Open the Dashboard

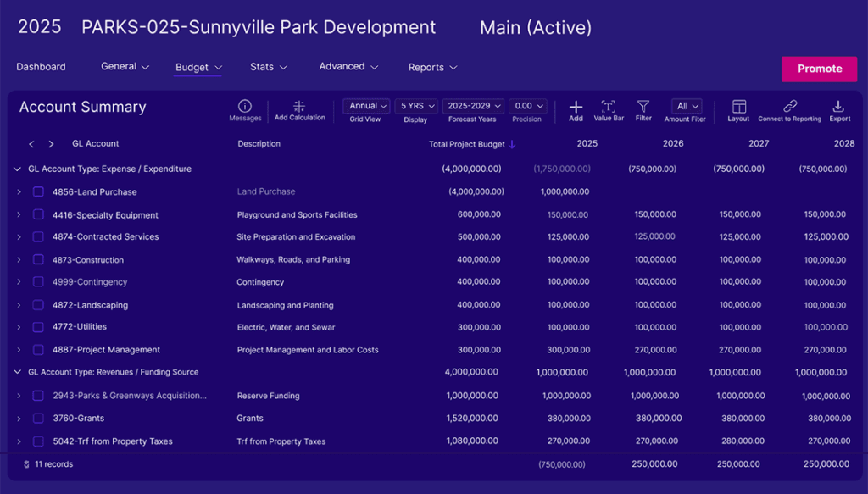click(41, 66)
